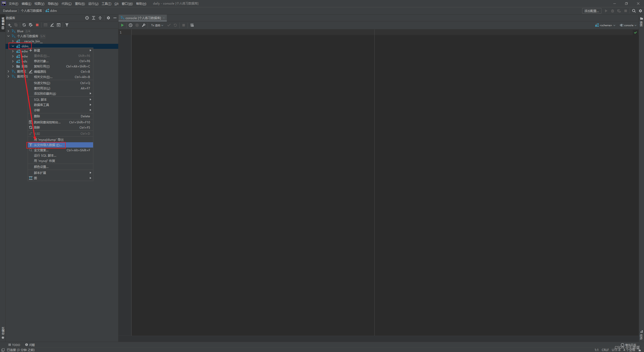The image size is (644, 352).
Task: Collapse all nodes in database panel
Action: pyautogui.click(x=100, y=18)
